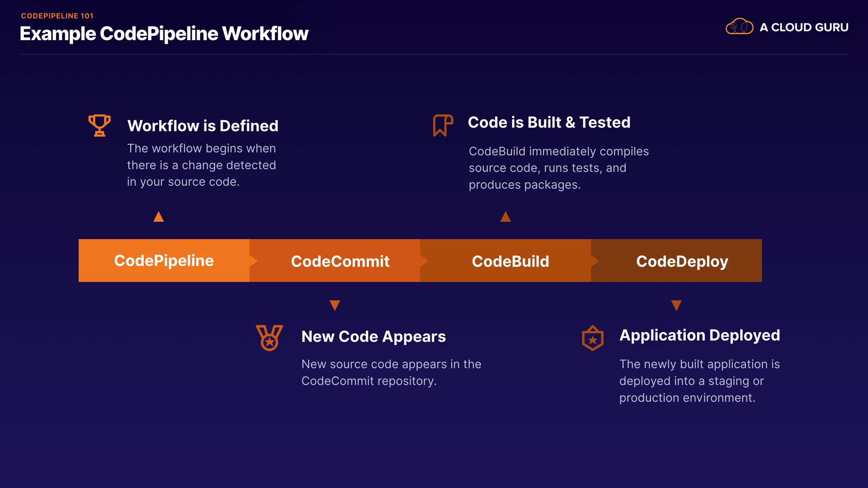Click the A Cloud Guru cloud logo
868x488 pixels.
tap(739, 27)
